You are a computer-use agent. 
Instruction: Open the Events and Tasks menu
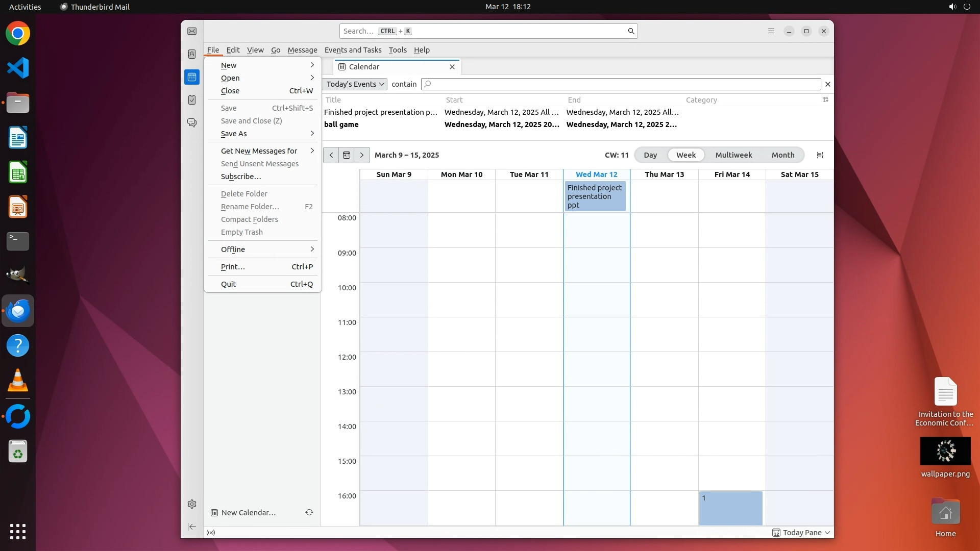tap(353, 50)
